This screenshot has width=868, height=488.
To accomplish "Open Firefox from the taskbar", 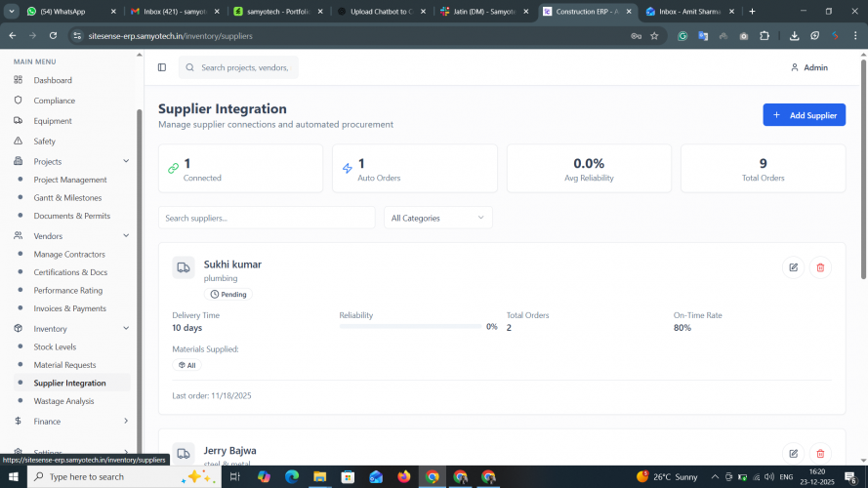I will (x=404, y=476).
